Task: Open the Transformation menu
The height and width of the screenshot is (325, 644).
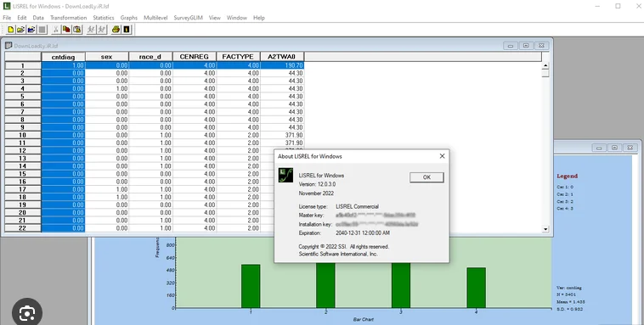Action: pos(69,18)
